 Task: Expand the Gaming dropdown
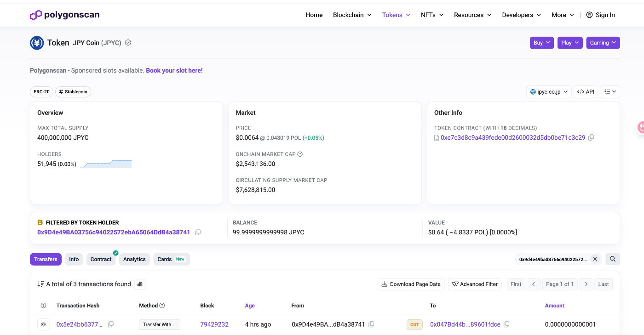point(603,43)
